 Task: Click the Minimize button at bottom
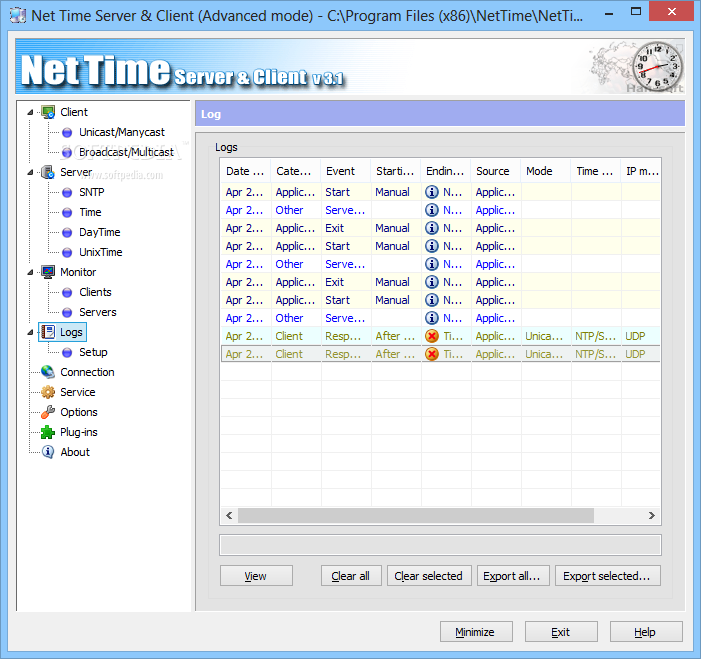476,632
